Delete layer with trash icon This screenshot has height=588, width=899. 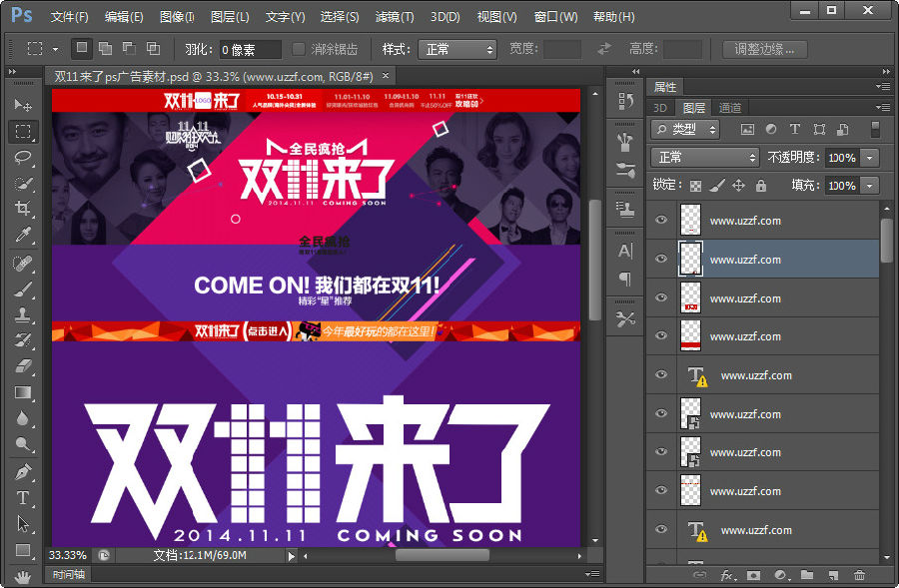859,575
